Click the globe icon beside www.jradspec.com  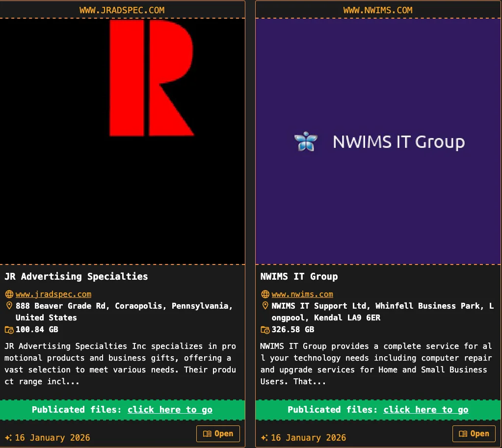tap(9, 294)
